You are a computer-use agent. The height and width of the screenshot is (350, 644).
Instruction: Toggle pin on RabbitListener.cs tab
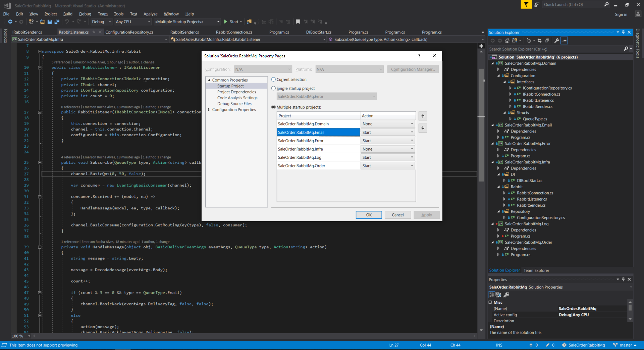(x=94, y=32)
